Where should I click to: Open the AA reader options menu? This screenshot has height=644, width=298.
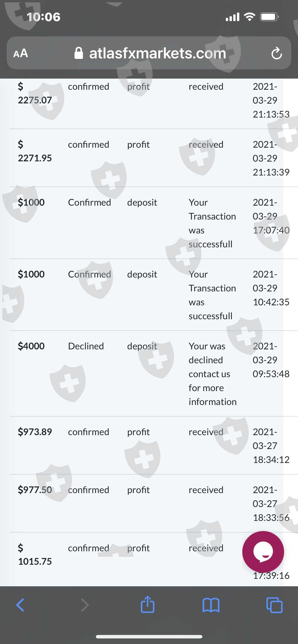pyautogui.click(x=21, y=53)
